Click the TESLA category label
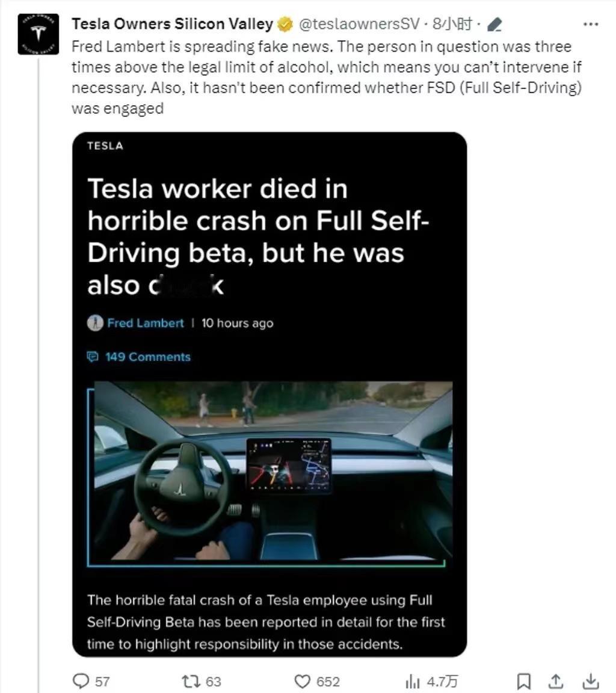This screenshot has height=693, width=616. coord(105,146)
